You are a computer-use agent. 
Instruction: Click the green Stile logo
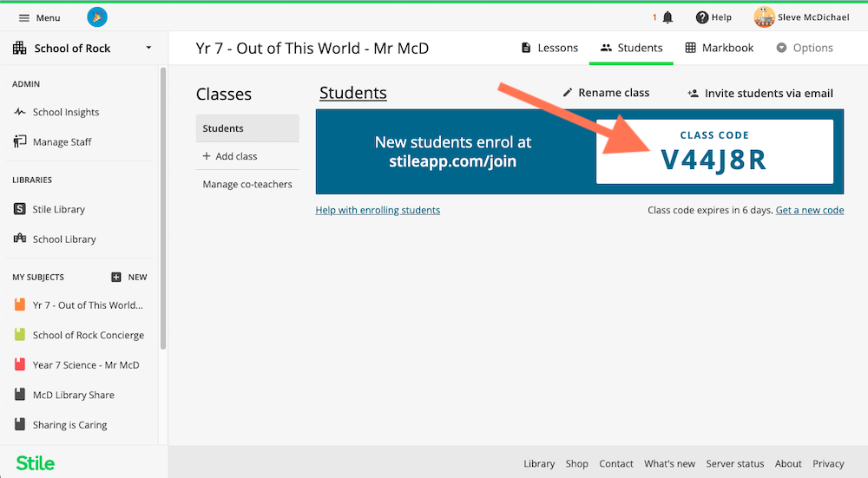[35, 463]
